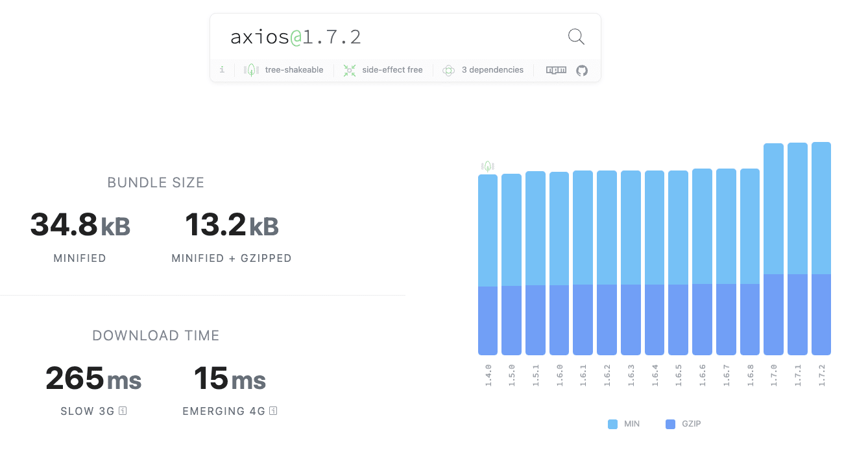Click the GZIP legend color swatch
Screen dimensions: 868x470
[x=670, y=424]
